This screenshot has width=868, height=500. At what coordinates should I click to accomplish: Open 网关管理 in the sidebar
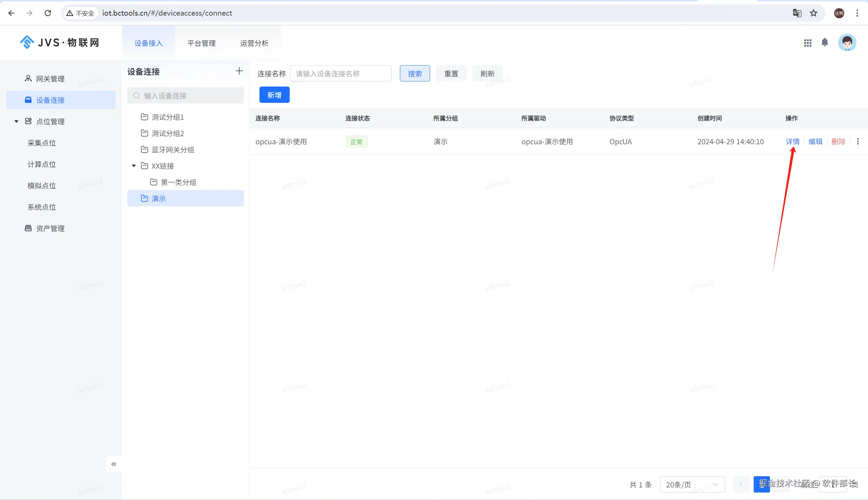pos(50,79)
